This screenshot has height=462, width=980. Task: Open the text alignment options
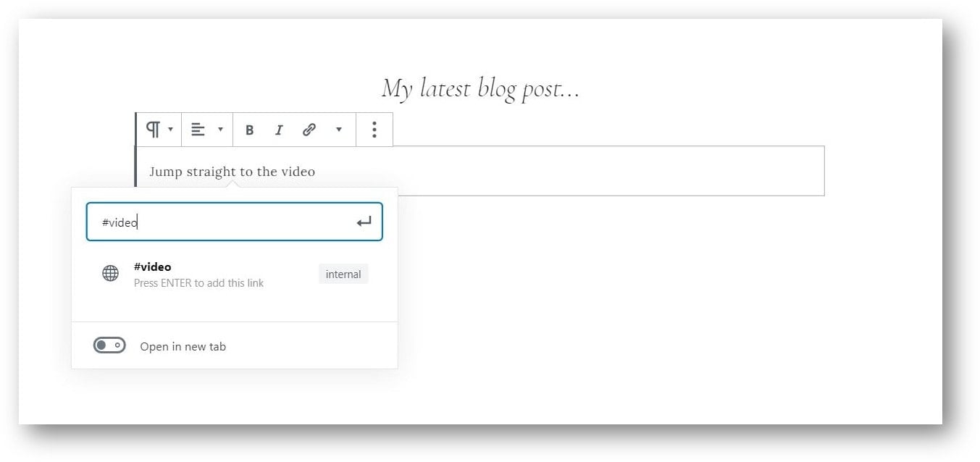coord(207,130)
